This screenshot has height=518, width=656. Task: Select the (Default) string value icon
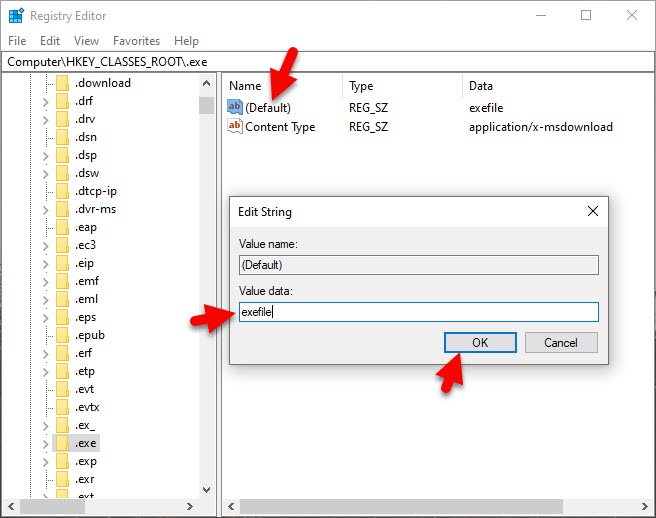pyautogui.click(x=235, y=107)
